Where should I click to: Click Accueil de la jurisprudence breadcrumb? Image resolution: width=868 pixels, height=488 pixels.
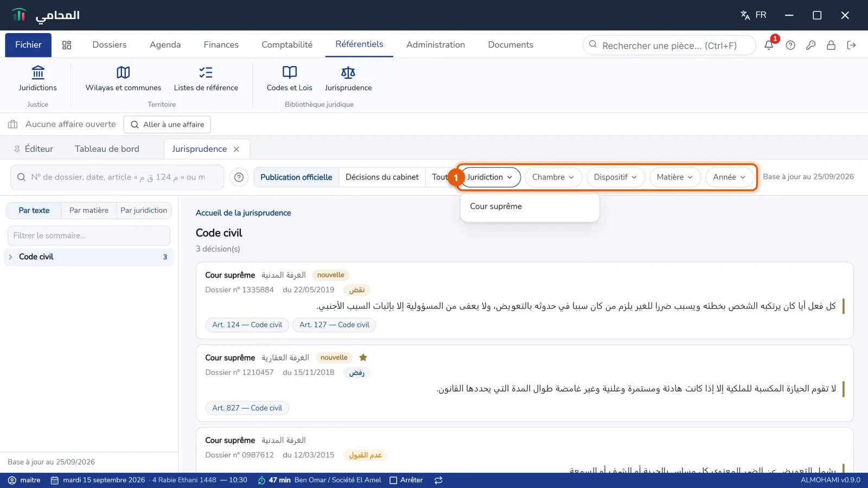coord(244,213)
